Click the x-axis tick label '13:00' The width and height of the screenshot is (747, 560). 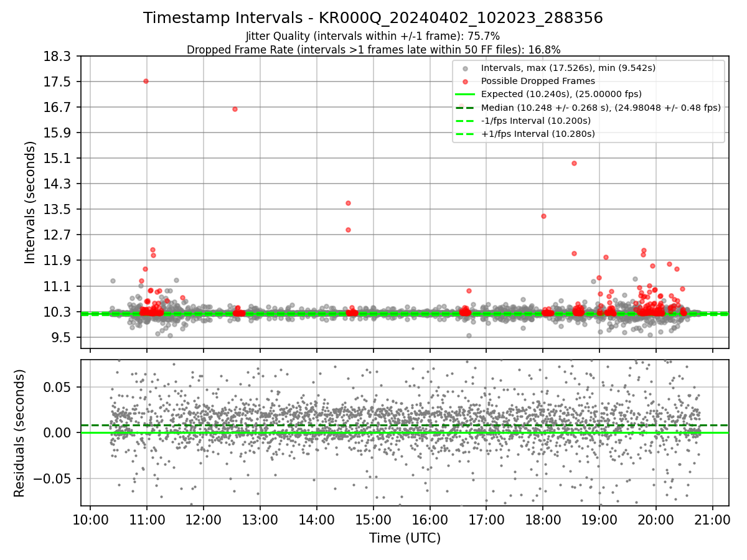260,520
